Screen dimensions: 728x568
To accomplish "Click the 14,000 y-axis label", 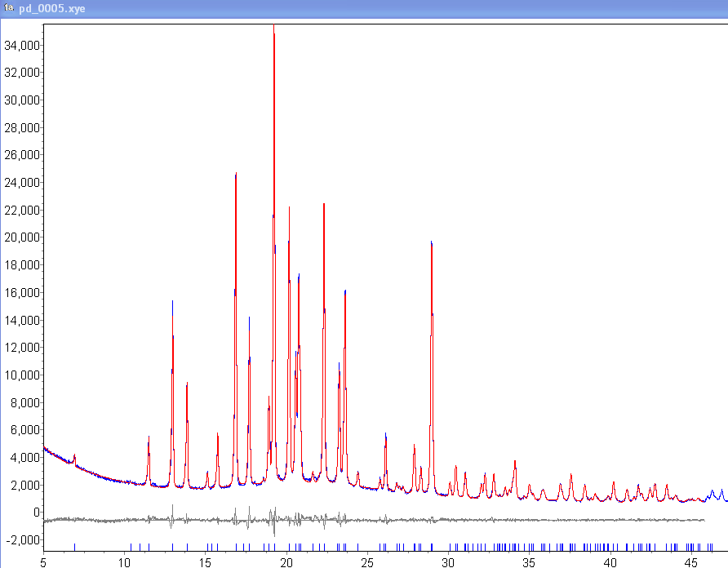I will click(22, 320).
